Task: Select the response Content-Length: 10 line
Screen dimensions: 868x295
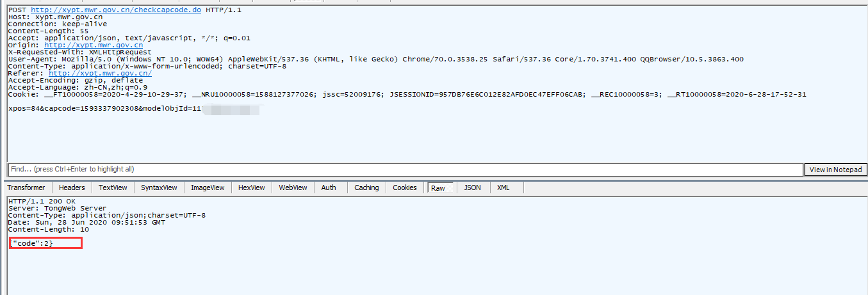Action: 49,229
